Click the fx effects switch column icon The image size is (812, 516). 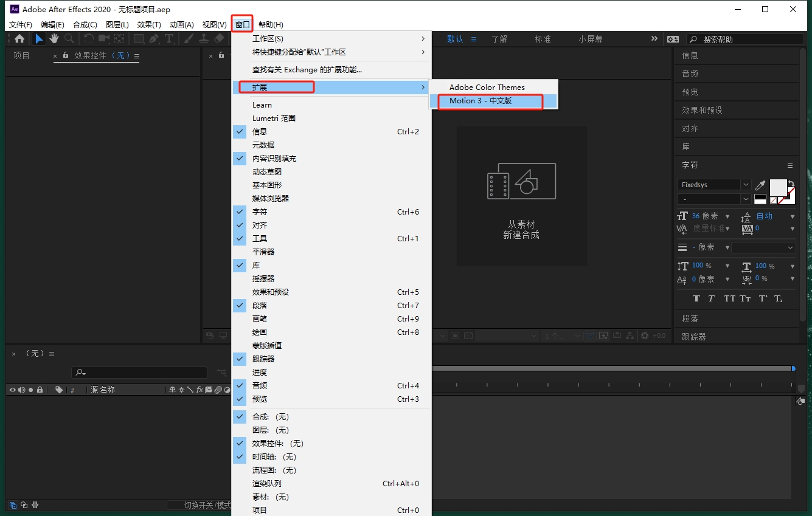(199, 390)
